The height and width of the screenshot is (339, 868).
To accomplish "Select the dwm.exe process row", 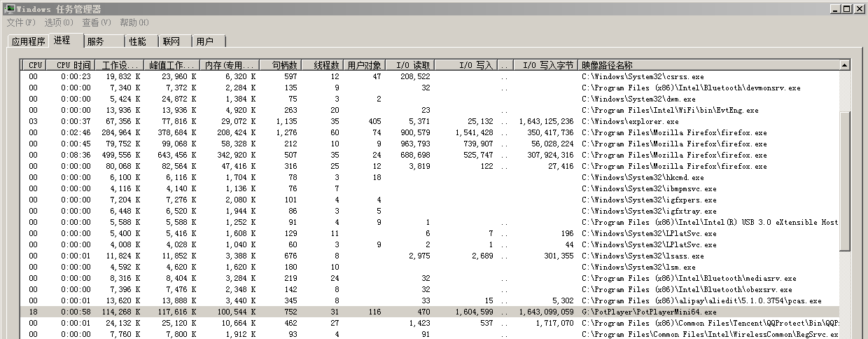I will coord(431,99).
